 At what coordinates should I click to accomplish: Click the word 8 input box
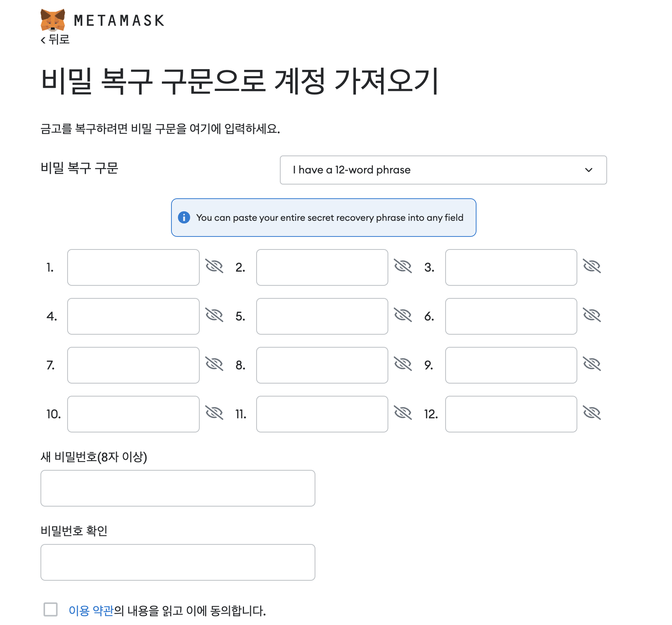(x=322, y=365)
